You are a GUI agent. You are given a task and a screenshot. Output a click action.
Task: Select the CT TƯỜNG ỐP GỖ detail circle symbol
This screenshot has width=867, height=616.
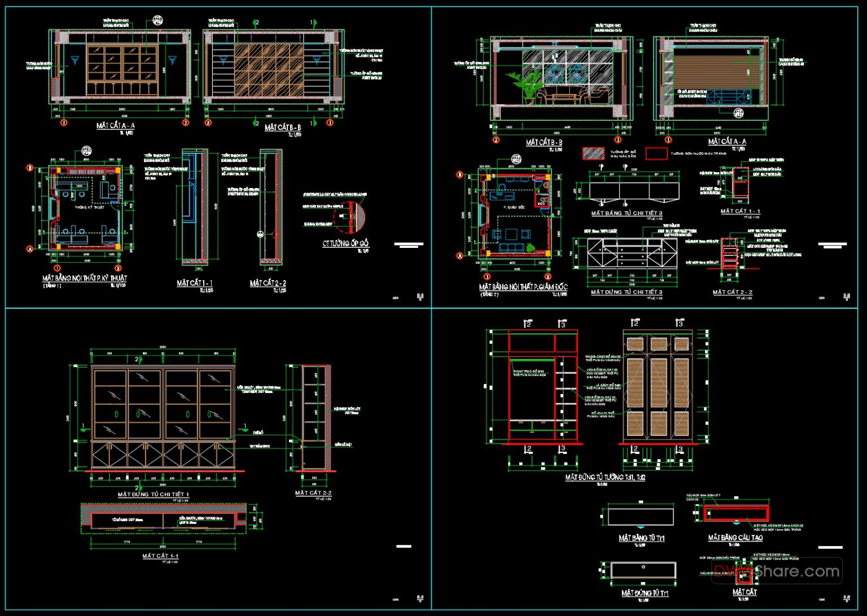[x=349, y=216]
